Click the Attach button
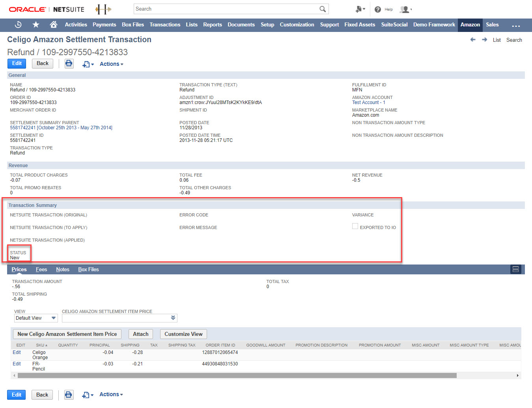 point(141,334)
